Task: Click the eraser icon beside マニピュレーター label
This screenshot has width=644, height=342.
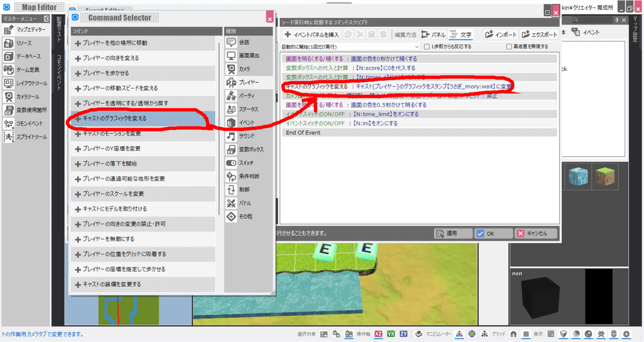Action: tap(419, 333)
